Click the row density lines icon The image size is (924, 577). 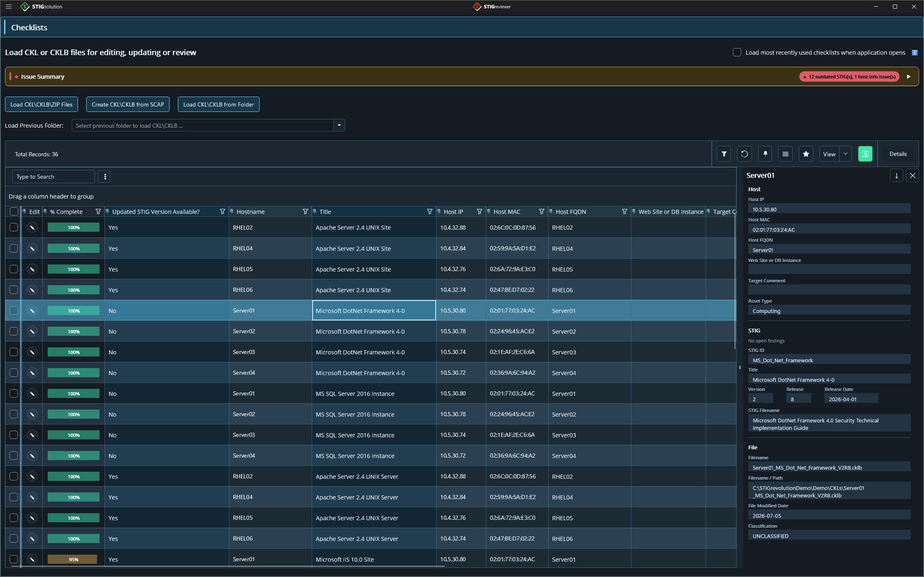click(x=786, y=154)
